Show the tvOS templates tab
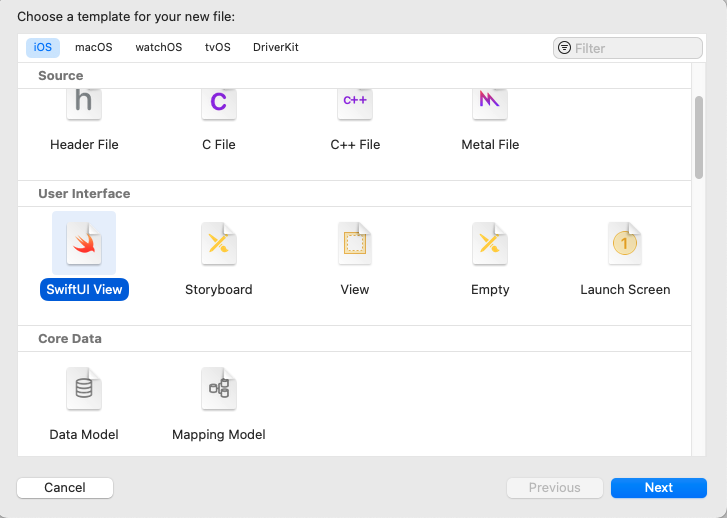This screenshot has height=518, width=727. [217, 47]
